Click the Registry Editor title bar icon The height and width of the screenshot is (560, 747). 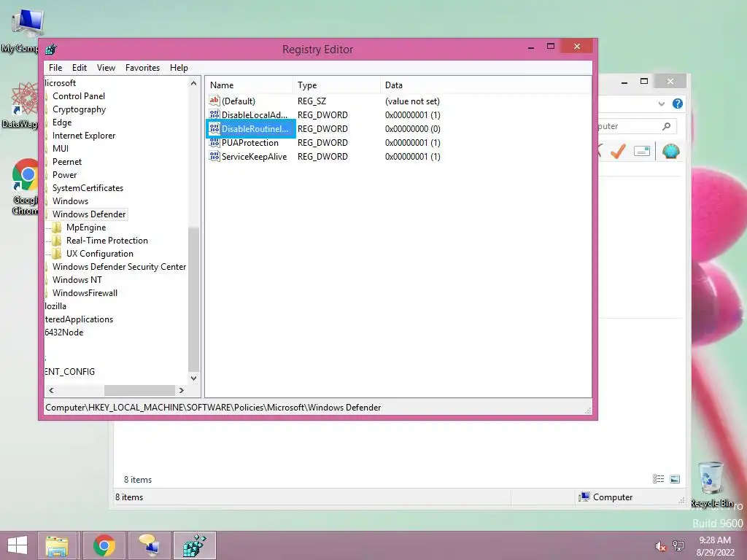pos(51,49)
